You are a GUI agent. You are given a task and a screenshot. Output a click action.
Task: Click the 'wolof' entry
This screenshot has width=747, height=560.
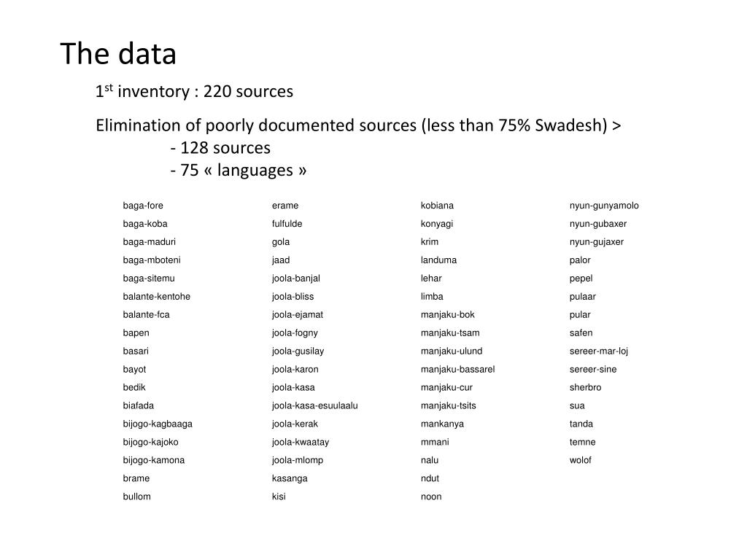pos(580,460)
